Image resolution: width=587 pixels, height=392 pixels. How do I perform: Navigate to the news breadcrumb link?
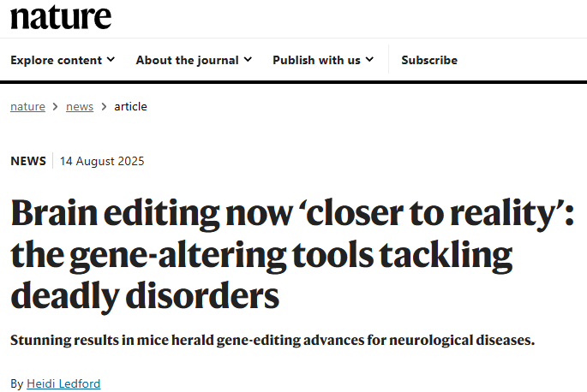pos(80,107)
